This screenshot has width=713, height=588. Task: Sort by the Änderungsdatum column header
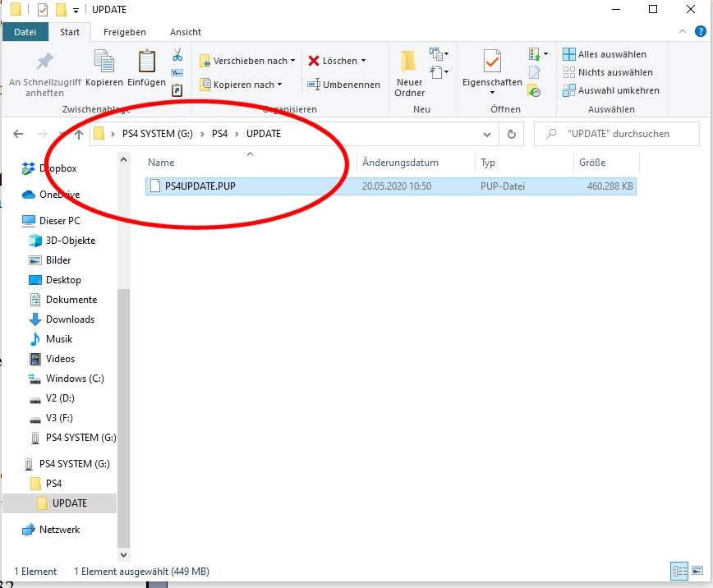416,163
